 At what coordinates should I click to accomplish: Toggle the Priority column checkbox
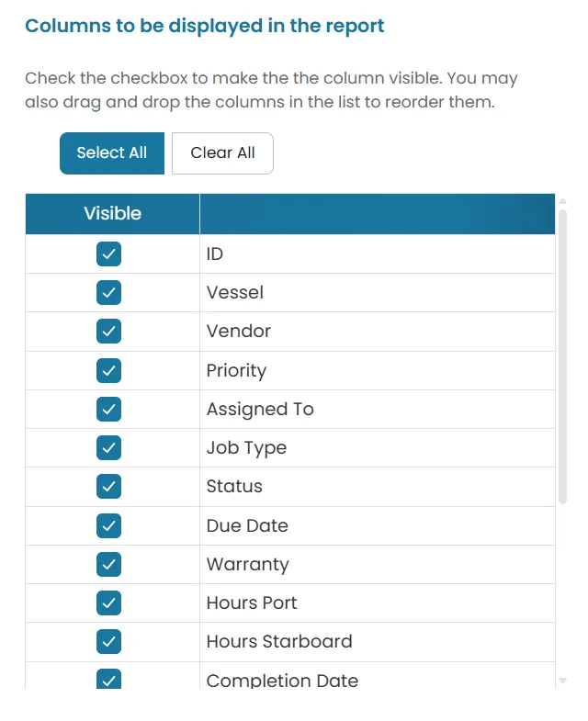(108, 371)
